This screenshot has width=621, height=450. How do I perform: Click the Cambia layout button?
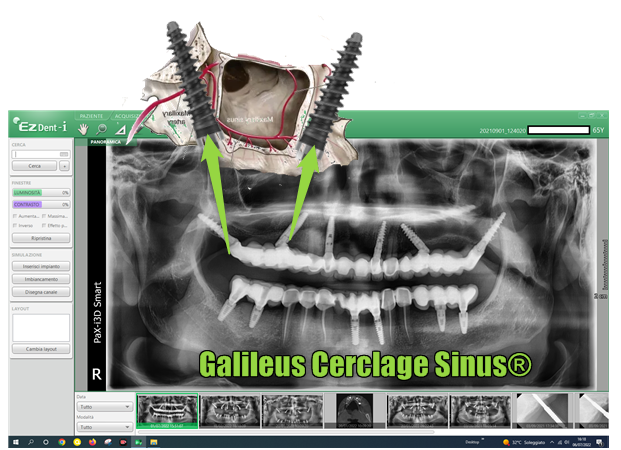[x=41, y=349]
